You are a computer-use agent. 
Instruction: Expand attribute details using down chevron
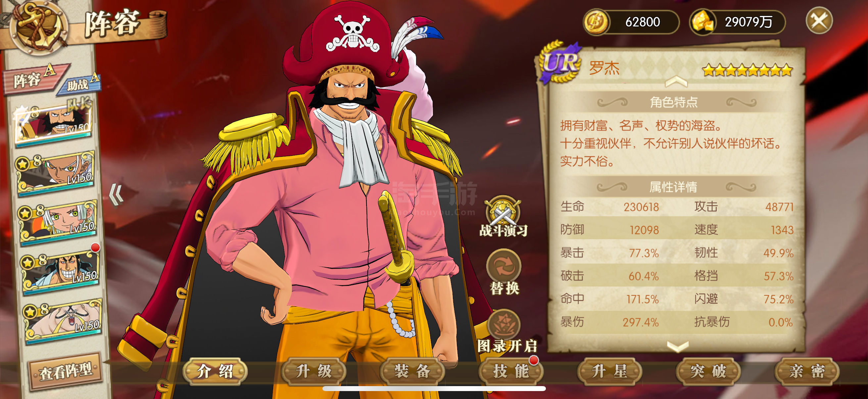coord(678,346)
